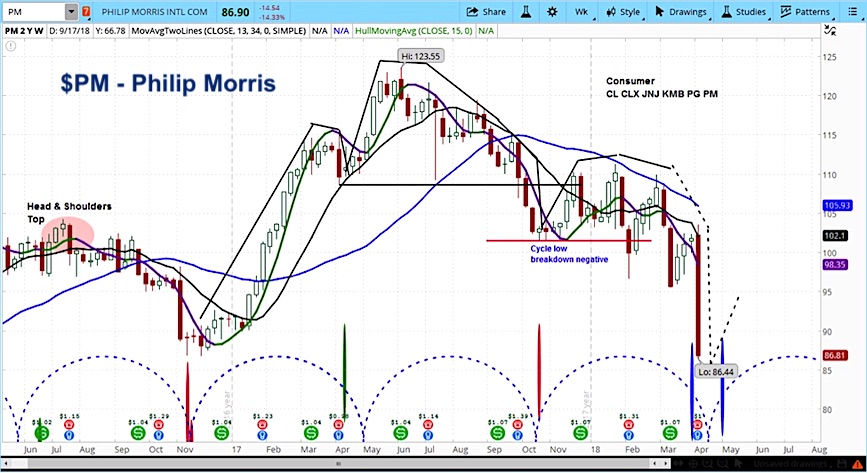The image size is (867, 473).
Task: Open the Drawings menu
Action: tap(681, 12)
